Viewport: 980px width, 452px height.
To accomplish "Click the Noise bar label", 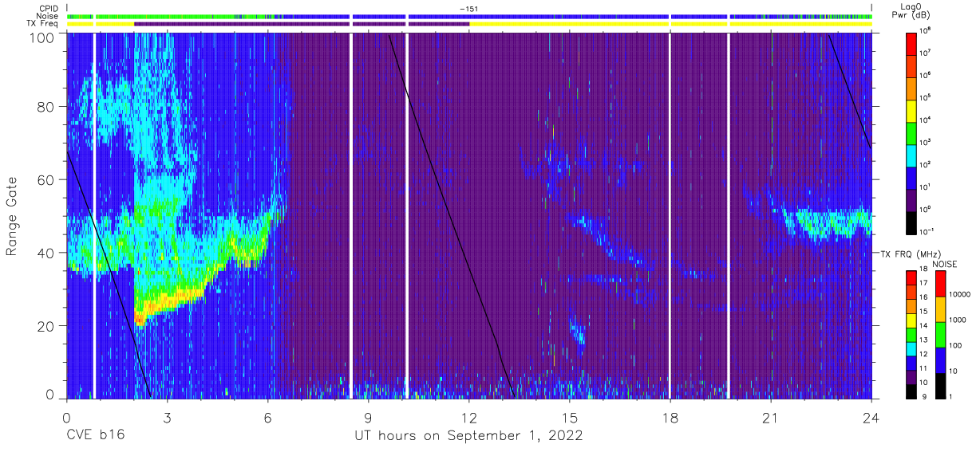I will [47, 16].
